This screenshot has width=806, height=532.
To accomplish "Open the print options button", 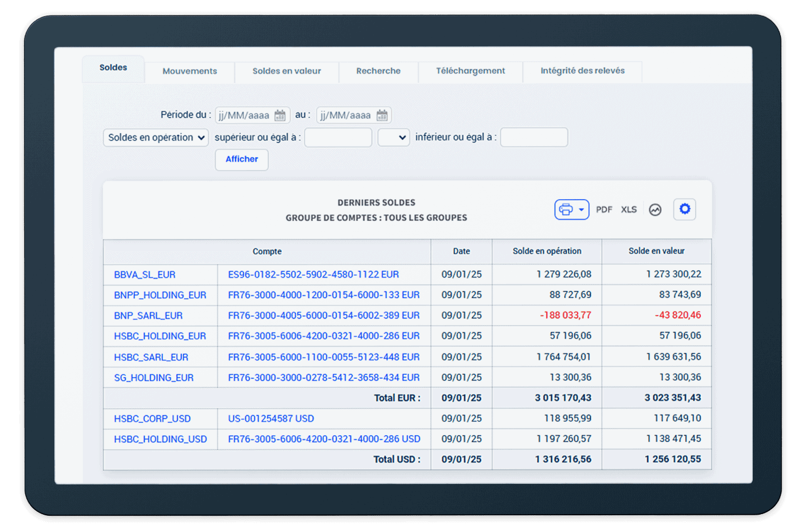I will point(571,210).
